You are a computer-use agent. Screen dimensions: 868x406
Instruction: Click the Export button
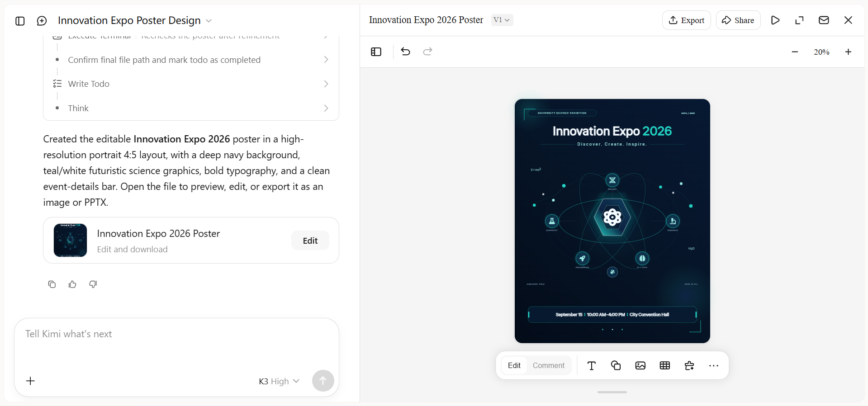(687, 20)
